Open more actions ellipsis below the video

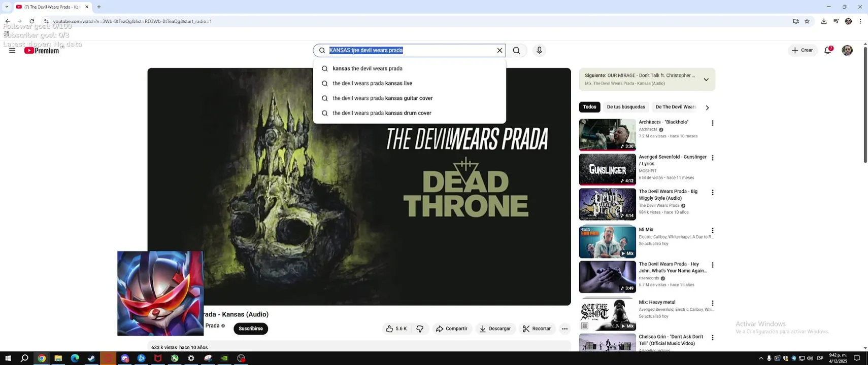[x=564, y=328]
